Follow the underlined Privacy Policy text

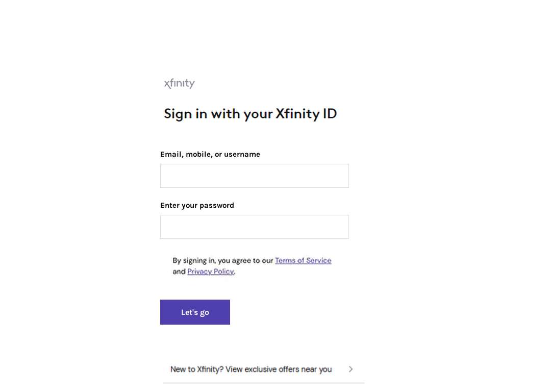pos(211,272)
